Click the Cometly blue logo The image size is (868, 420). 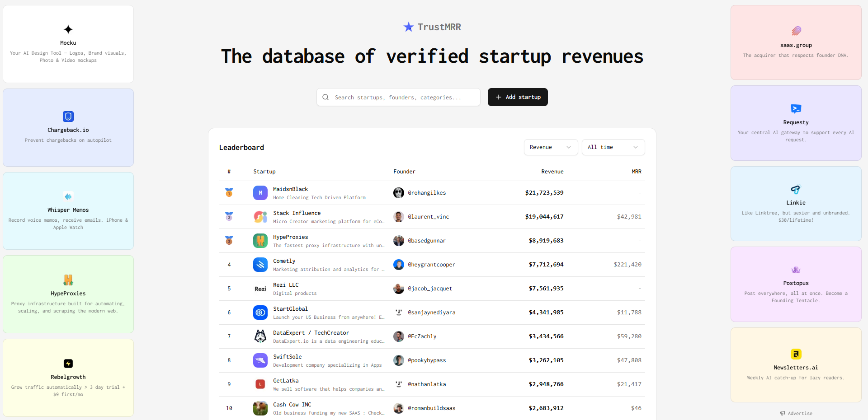pyautogui.click(x=260, y=265)
